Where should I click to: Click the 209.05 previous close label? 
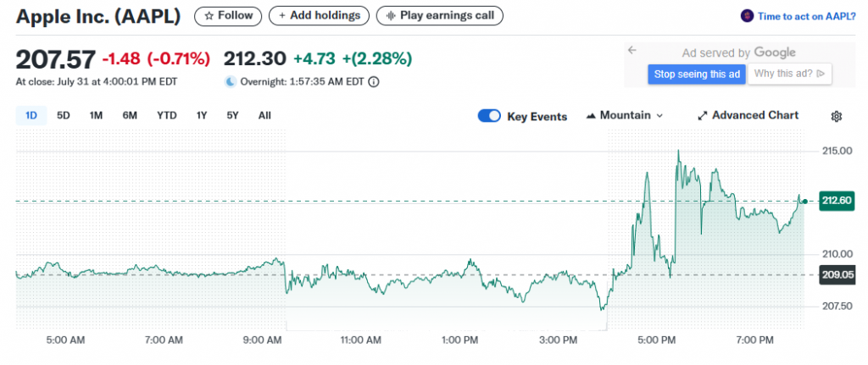click(x=837, y=275)
